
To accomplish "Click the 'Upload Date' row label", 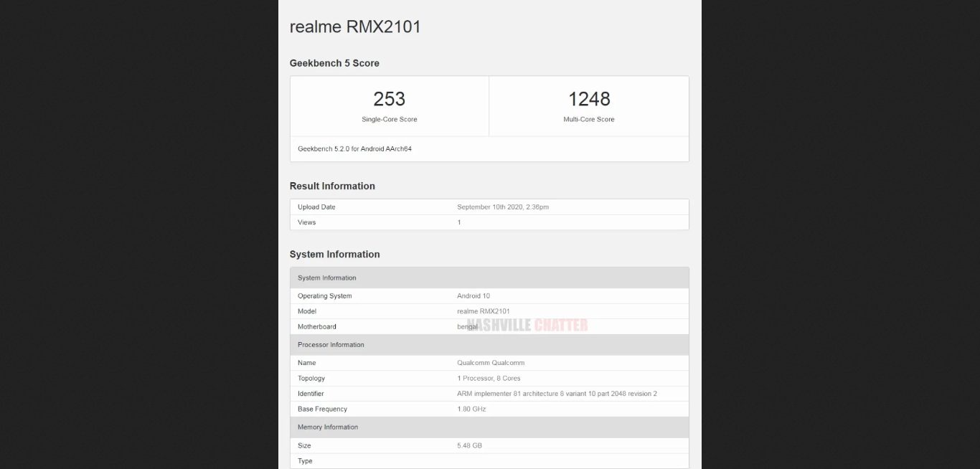I will point(316,207).
